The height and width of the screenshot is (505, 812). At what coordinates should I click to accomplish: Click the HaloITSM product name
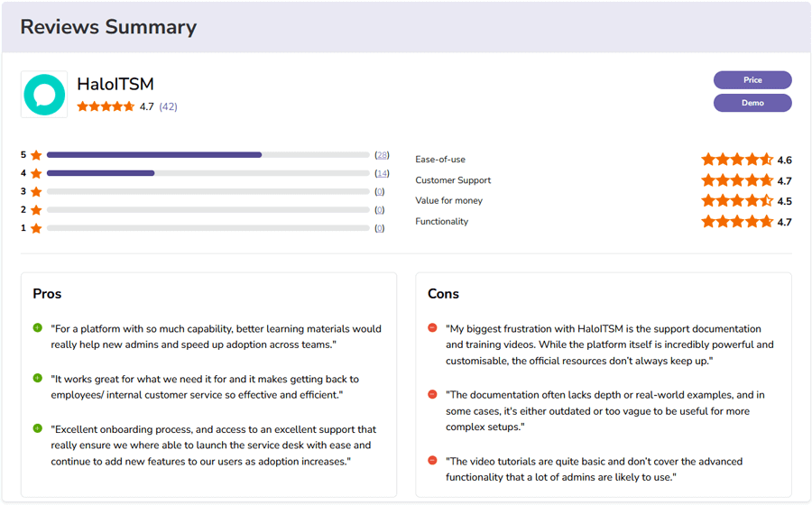(115, 84)
